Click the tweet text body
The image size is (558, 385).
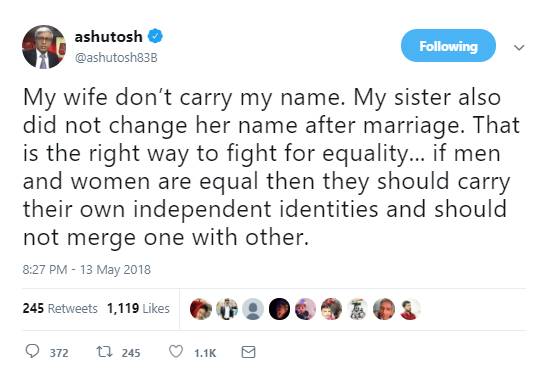(x=271, y=167)
